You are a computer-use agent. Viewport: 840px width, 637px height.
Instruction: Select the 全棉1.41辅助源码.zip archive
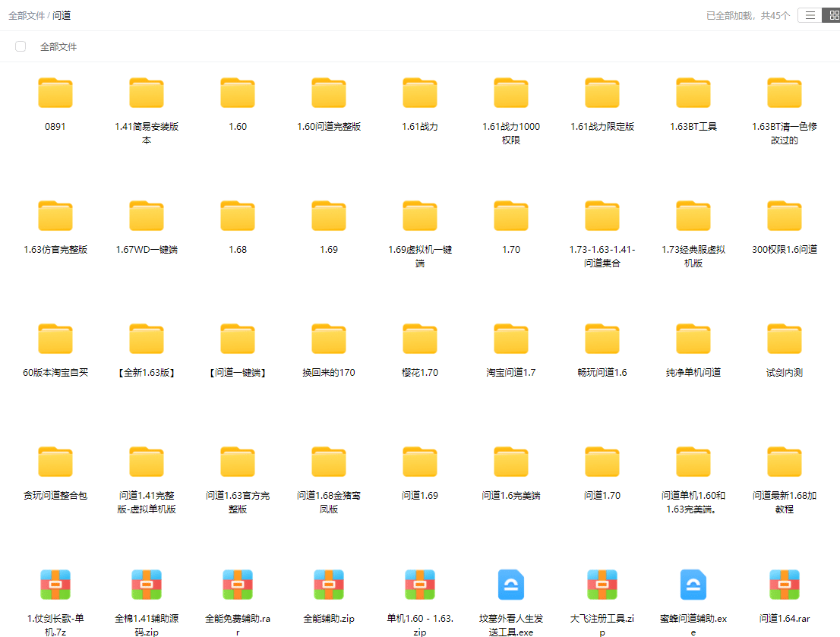(x=147, y=585)
